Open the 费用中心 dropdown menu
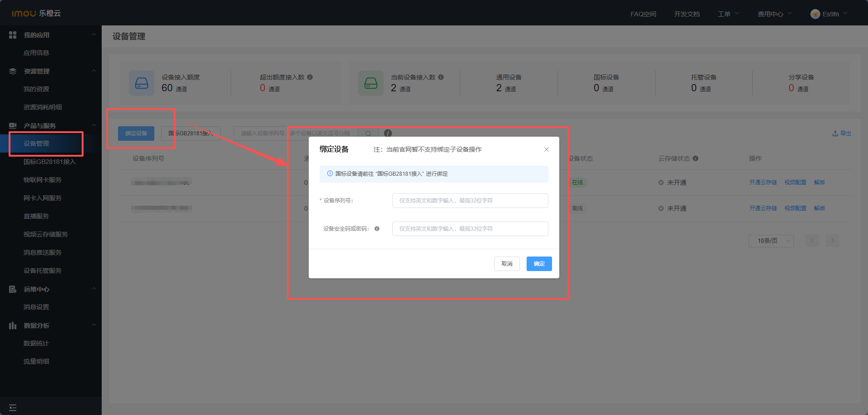The height and width of the screenshot is (415, 868). (774, 14)
